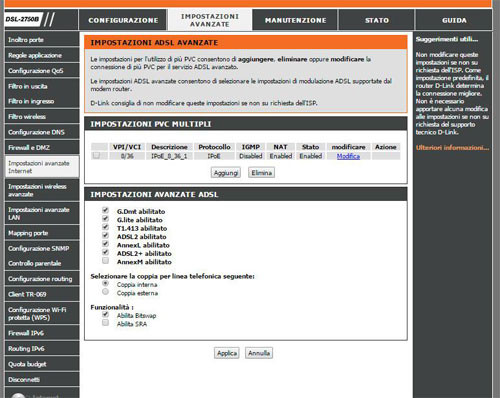The height and width of the screenshot is (398, 500).
Task: Select the Coppia esterna radio button
Action: click(x=106, y=292)
